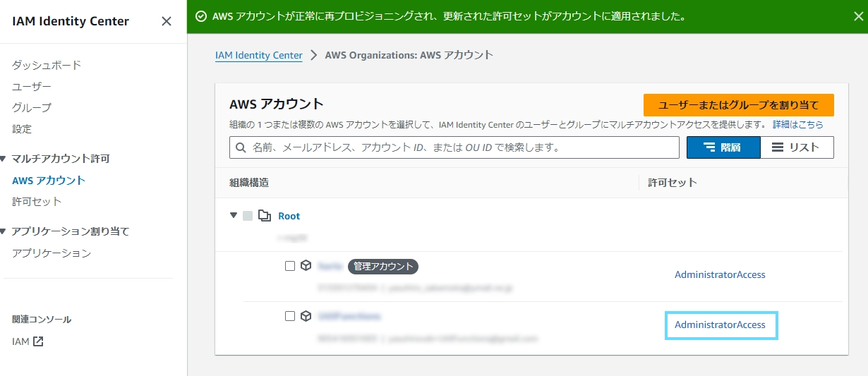
Task: Open ダッシュボード in sidebar
Action: coord(47,65)
